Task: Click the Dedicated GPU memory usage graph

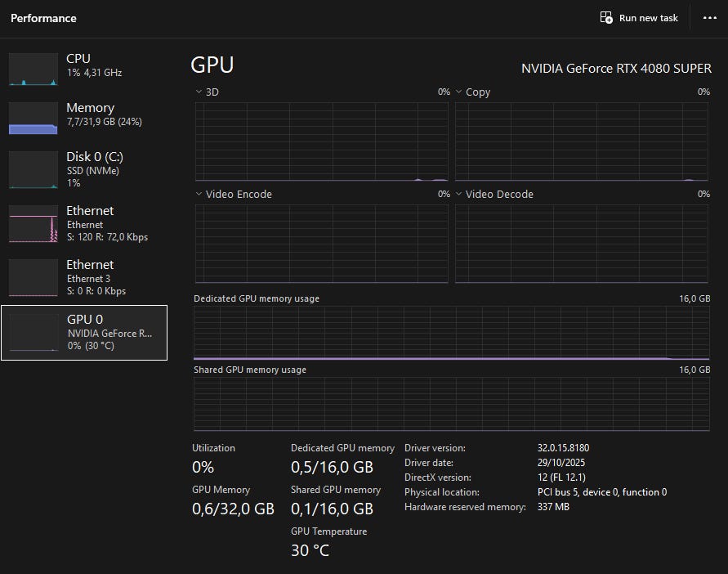Action: click(x=452, y=333)
